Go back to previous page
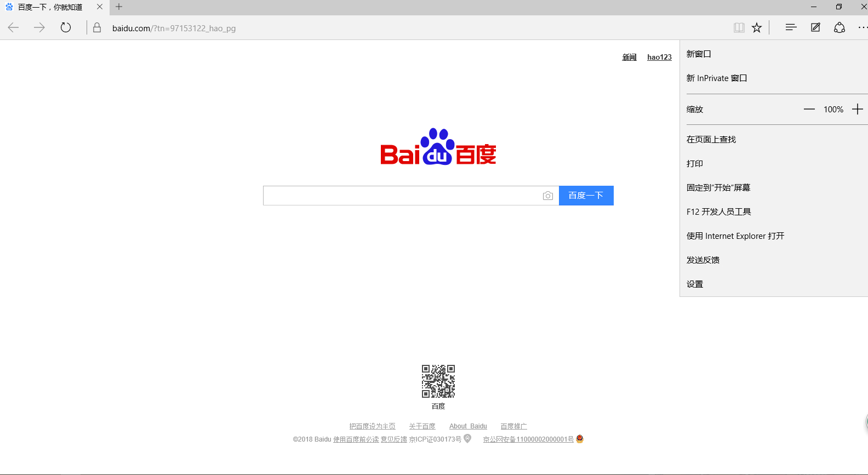The height and width of the screenshot is (475, 868). coord(13,27)
